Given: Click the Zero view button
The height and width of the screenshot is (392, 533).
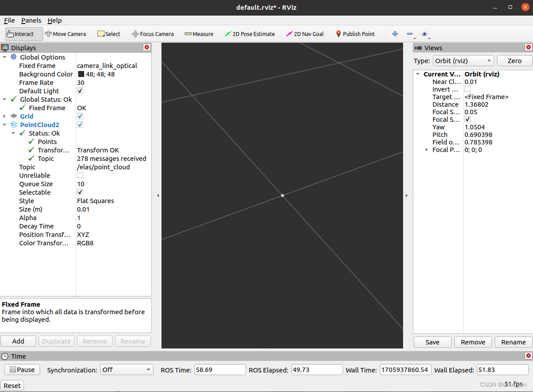Looking at the screenshot, I should click(514, 61).
